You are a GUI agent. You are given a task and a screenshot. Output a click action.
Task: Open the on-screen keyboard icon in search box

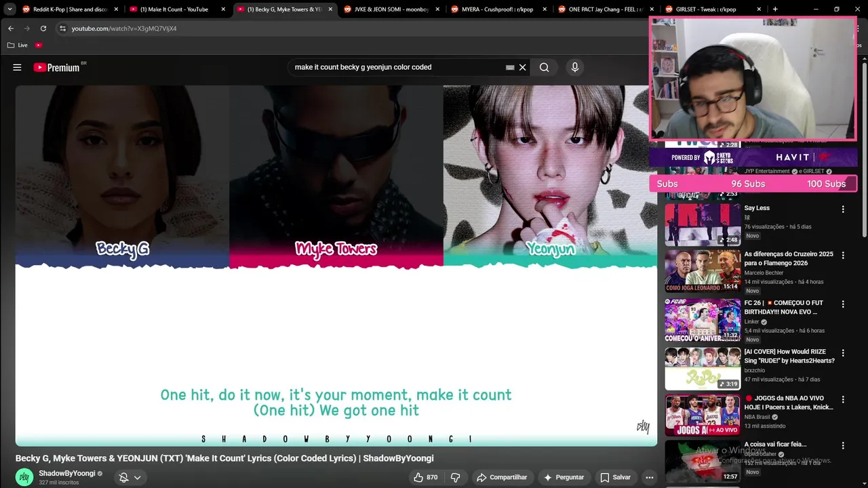(x=510, y=67)
